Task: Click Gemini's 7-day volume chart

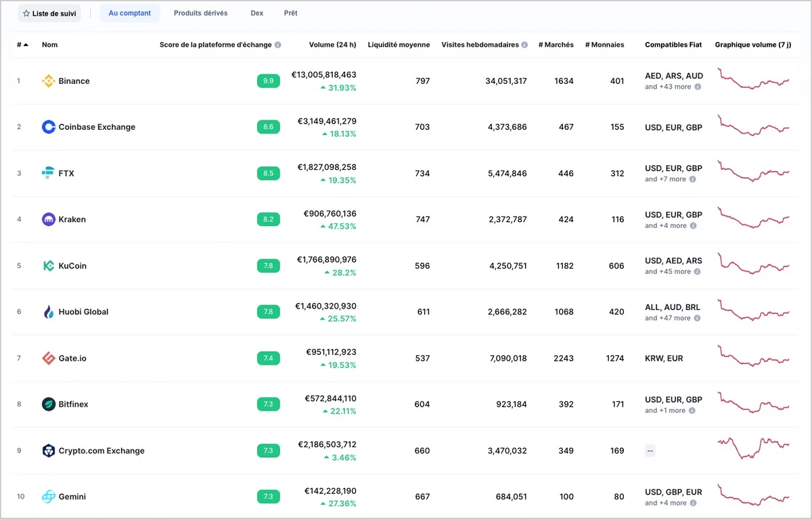Action: coord(754,495)
